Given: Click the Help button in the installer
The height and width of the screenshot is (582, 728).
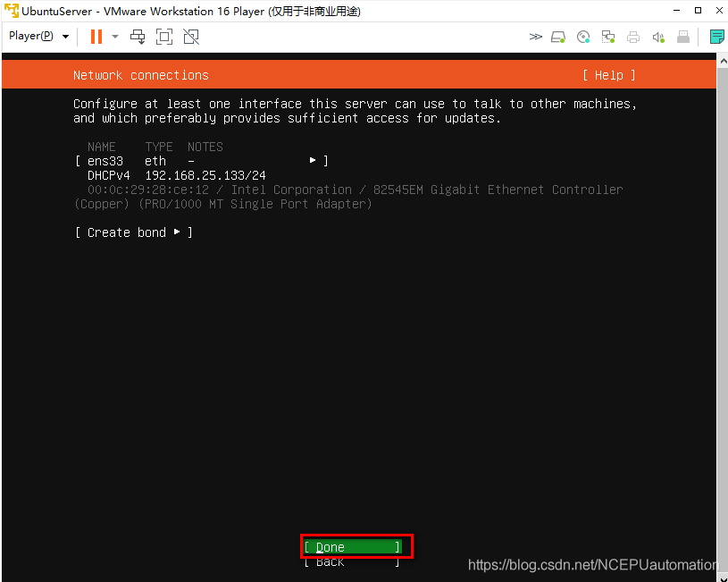Looking at the screenshot, I should coord(608,75).
